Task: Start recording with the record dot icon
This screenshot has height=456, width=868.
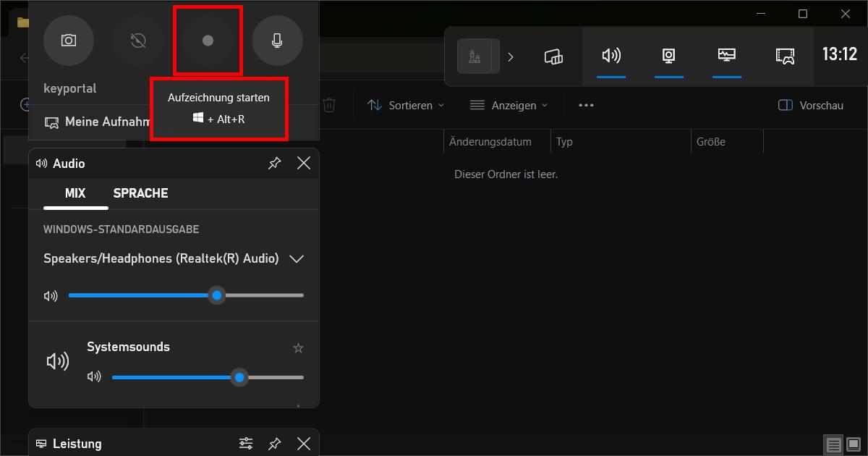Action: tap(208, 41)
